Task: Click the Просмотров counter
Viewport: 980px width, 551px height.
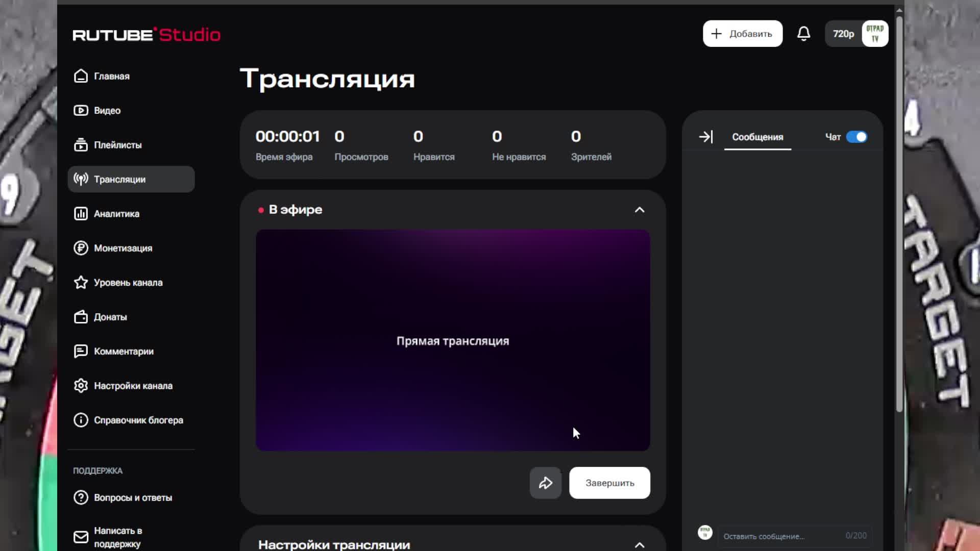Action: tap(361, 145)
